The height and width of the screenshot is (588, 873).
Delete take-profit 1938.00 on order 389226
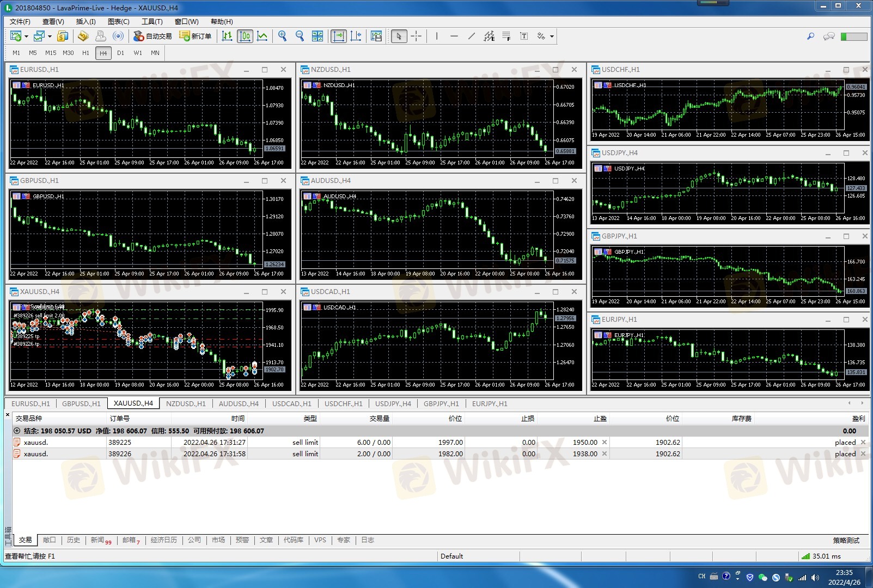click(604, 454)
